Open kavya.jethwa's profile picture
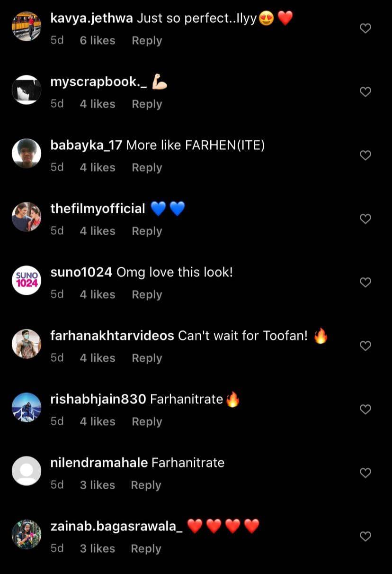This screenshot has height=574, width=392. point(27,27)
